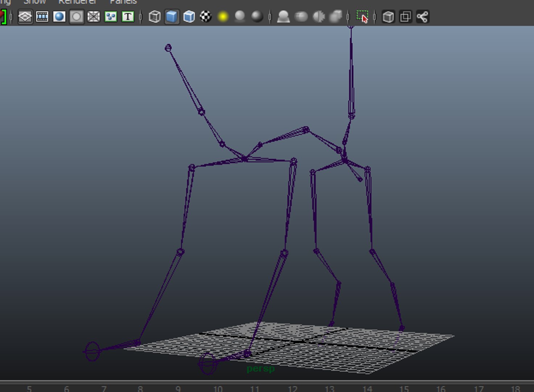Open the Show panel menu
The width and height of the screenshot is (534, 392).
point(35,2)
